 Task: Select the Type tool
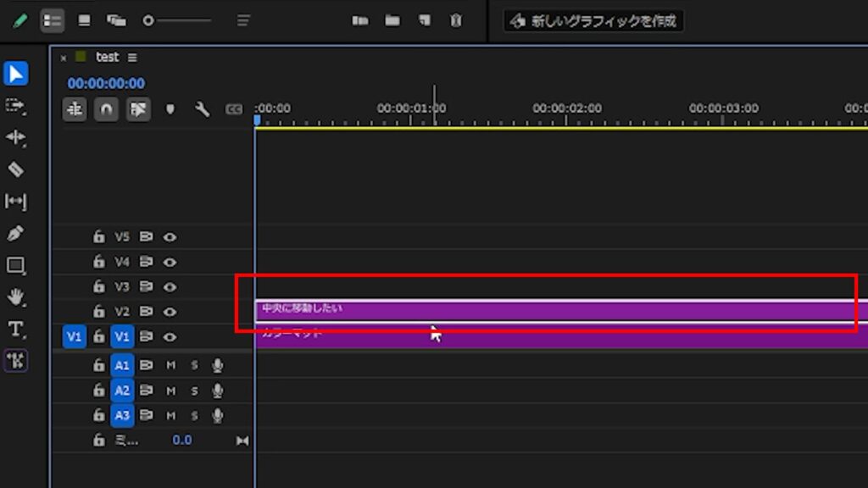point(15,330)
